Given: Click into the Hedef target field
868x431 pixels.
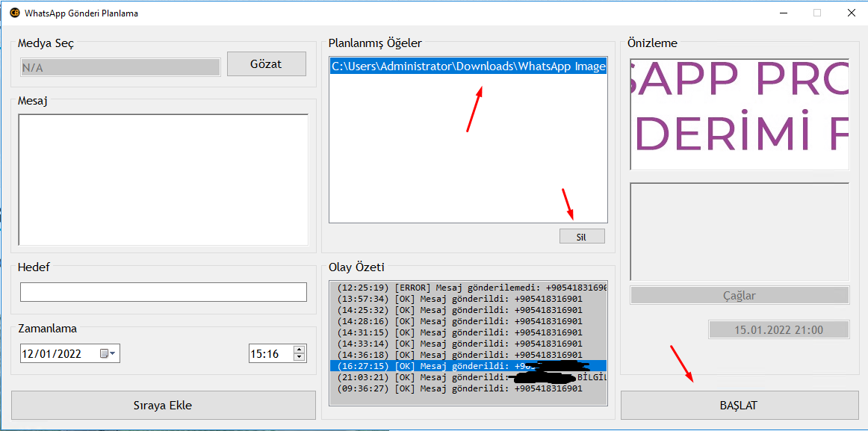Looking at the screenshot, I should [164, 292].
